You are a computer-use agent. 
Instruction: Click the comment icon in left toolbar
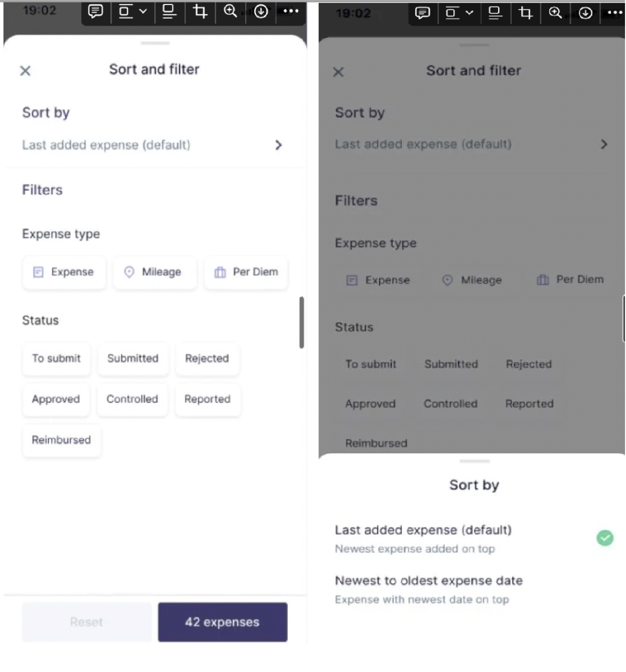pos(95,11)
